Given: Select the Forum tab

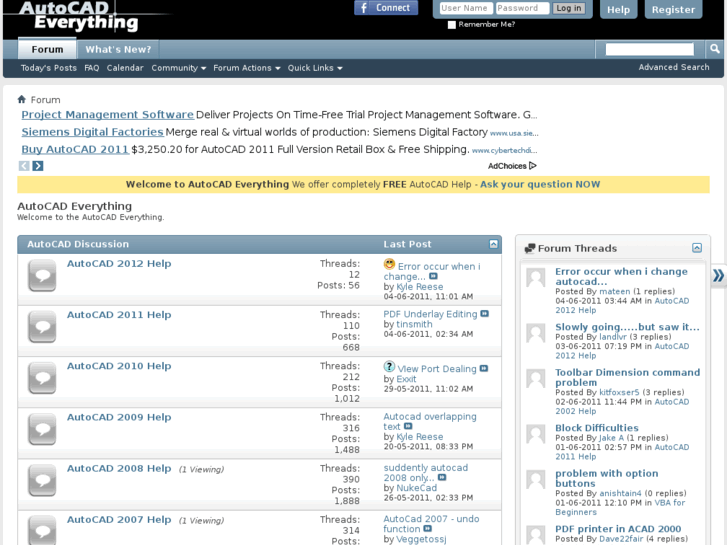Looking at the screenshot, I should click(x=47, y=49).
